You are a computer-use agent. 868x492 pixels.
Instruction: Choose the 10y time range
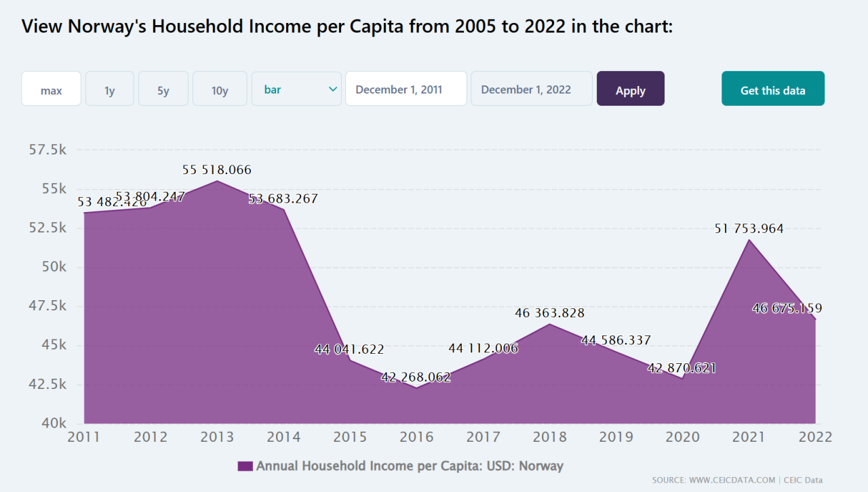[x=220, y=89]
